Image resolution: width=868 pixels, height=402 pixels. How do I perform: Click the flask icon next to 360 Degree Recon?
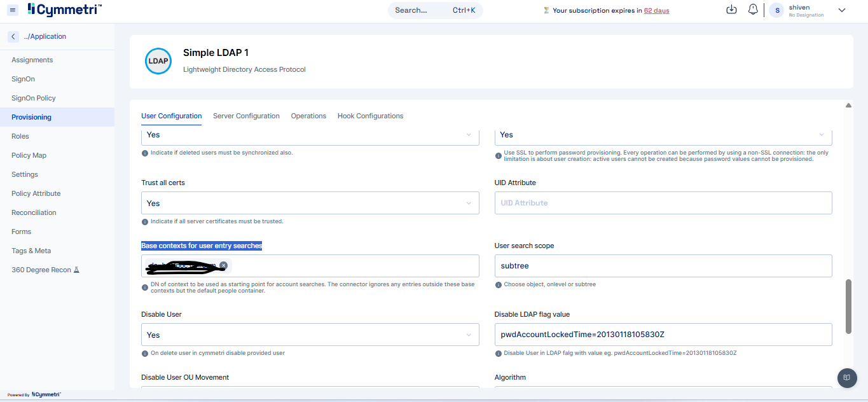coord(76,270)
